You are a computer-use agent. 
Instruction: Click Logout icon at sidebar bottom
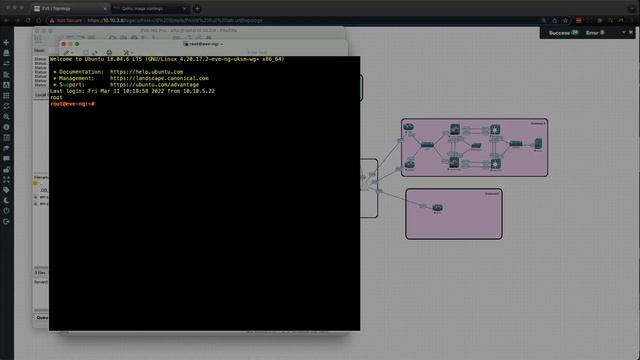pos(6,222)
